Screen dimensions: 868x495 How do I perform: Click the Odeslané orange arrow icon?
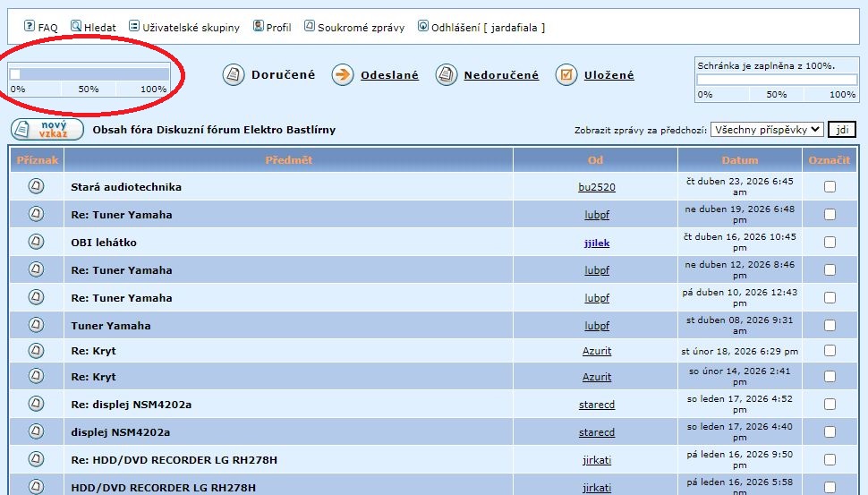(x=343, y=75)
